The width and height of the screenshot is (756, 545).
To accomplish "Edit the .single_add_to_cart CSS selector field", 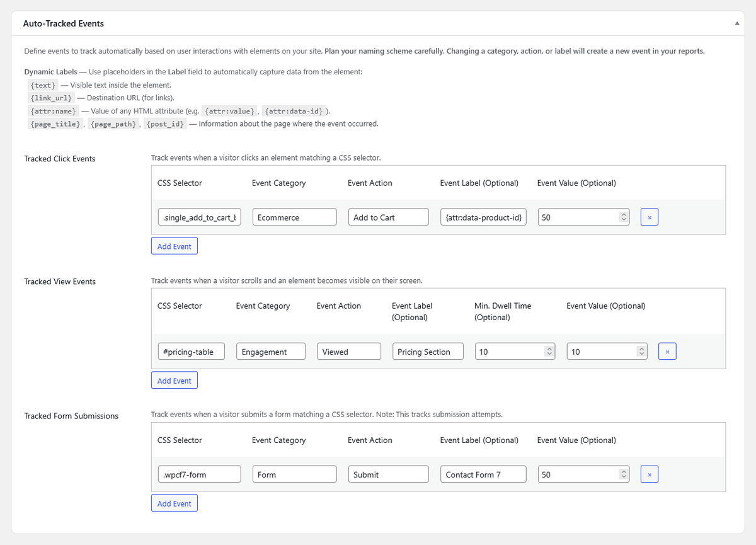I will tap(199, 217).
